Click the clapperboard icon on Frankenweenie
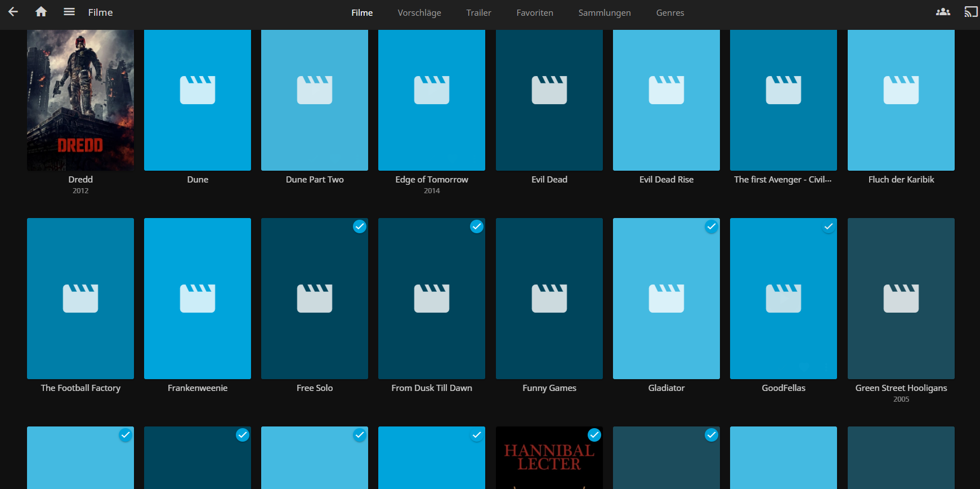The height and width of the screenshot is (489, 980). (198, 299)
